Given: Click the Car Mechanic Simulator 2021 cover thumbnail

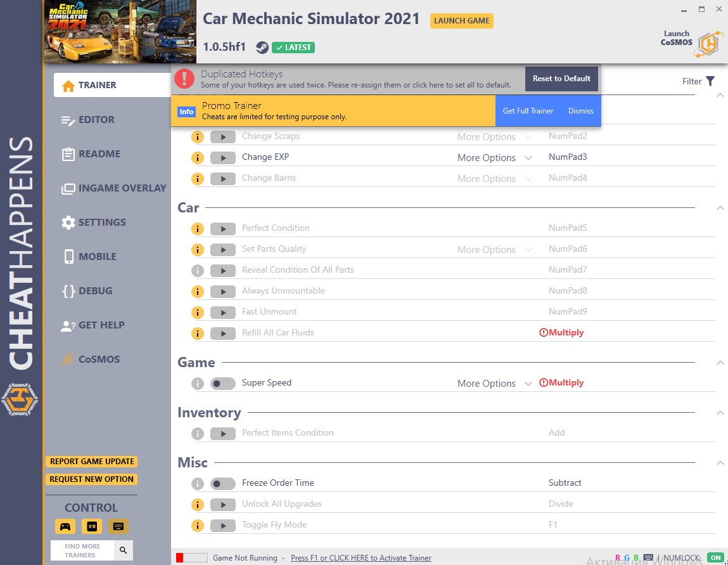Looking at the screenshot, I should 120,32.
